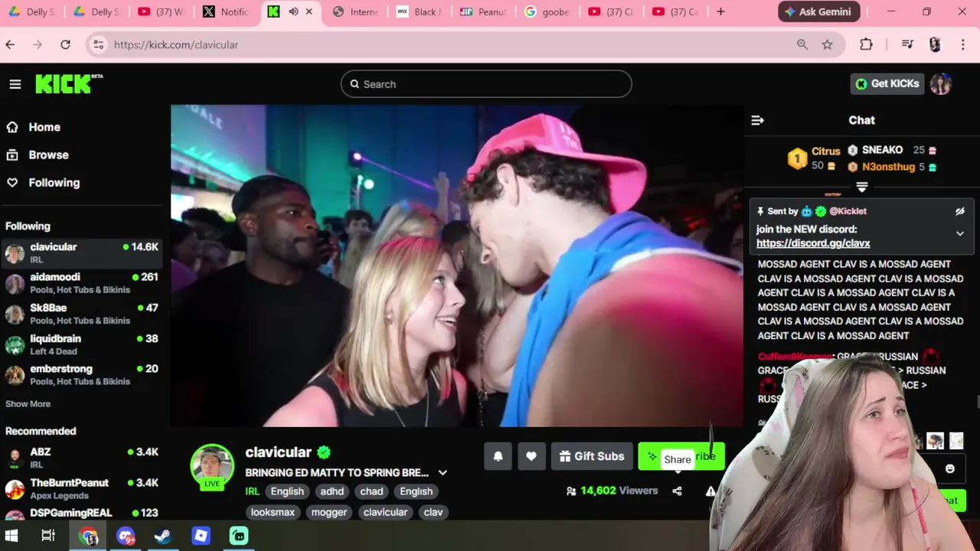Click N3onsthug in gift leaderboard
Image resolution: width=980 pixels, height=551 pixels.
[888, 166]
